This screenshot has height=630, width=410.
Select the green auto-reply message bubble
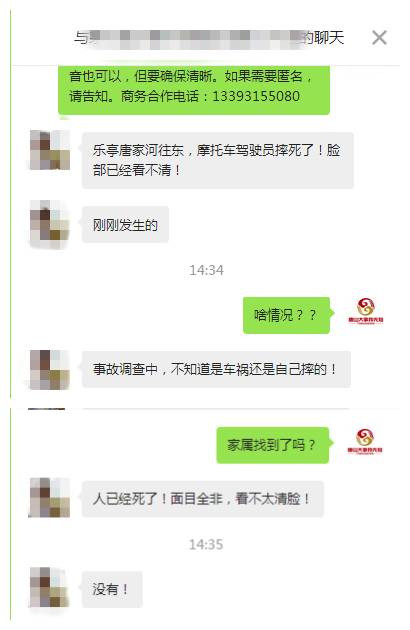point(194,90)
